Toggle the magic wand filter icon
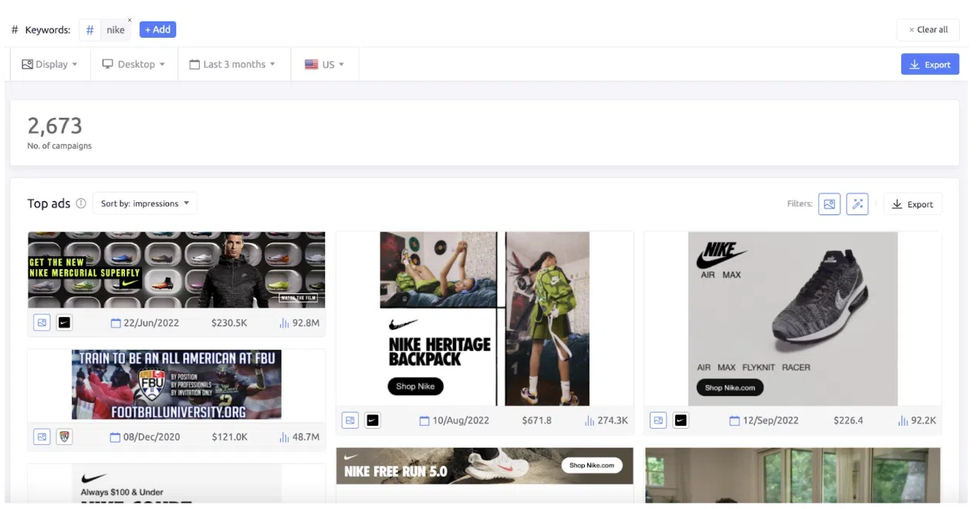 pyautogui.click(x=857, y=204)
